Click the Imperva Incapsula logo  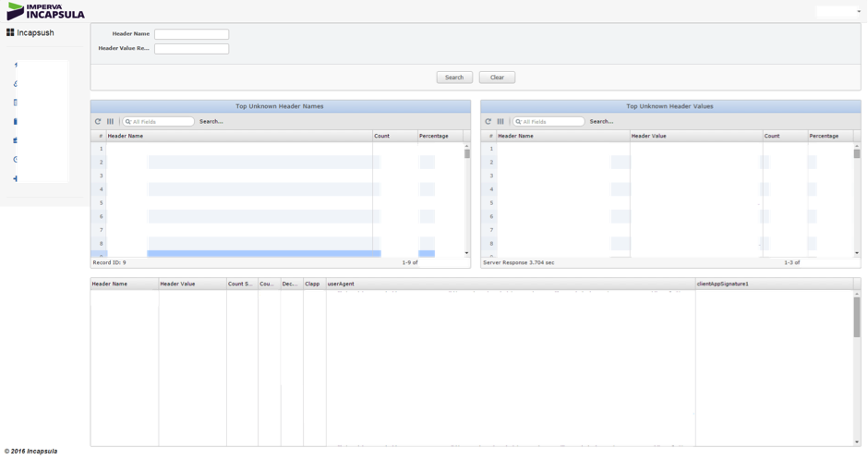(45, 11)
